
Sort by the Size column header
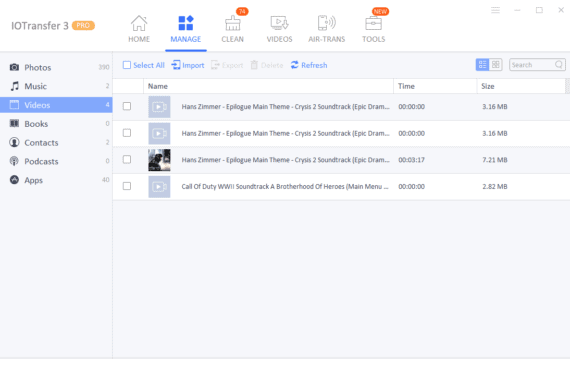click(521, 86)
